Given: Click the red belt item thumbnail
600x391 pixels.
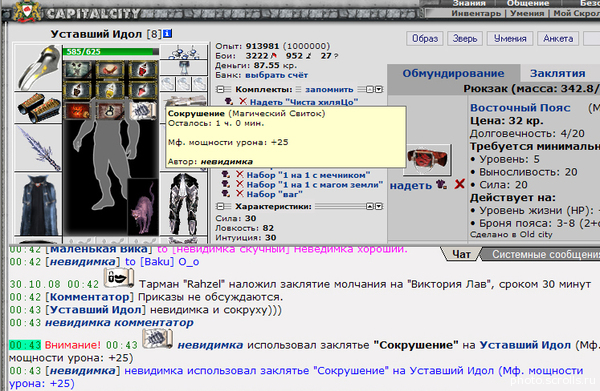Looking at the screenshot, I should [427, 160].
